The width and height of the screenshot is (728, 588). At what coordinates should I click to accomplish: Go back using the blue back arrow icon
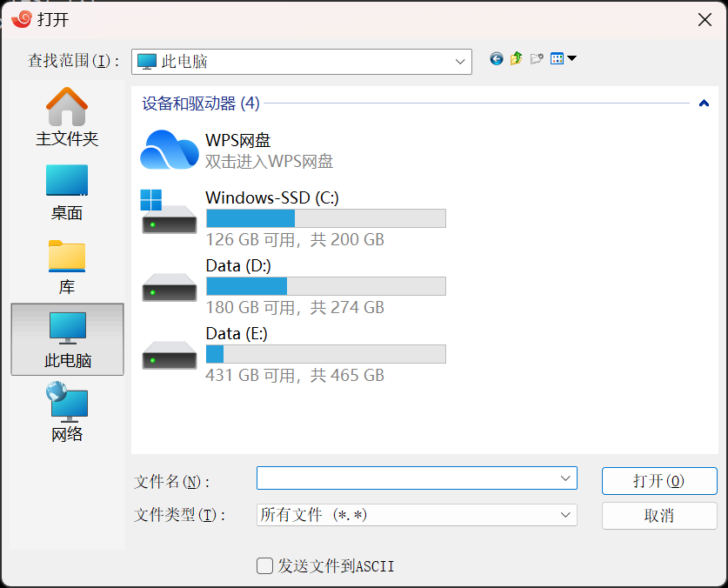tap(497, 59)
